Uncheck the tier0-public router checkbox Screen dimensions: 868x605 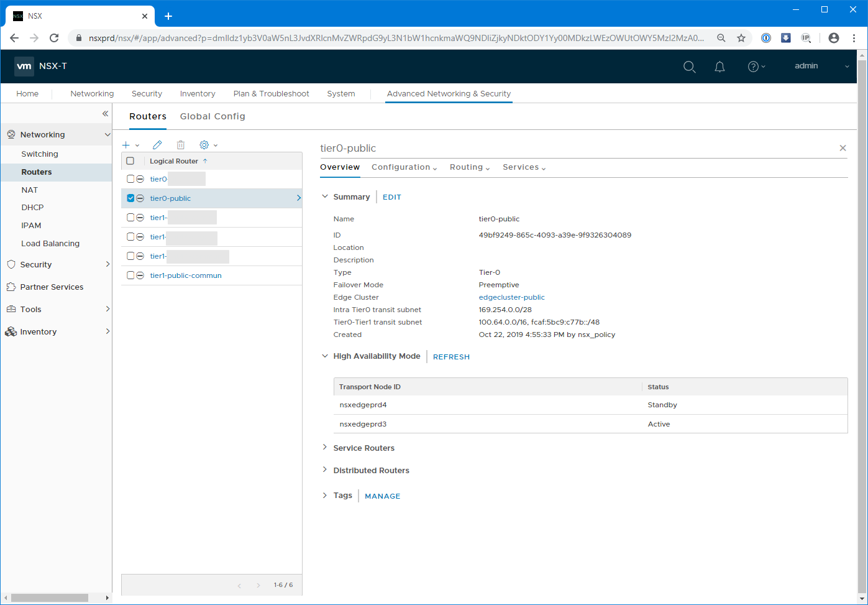[x=130, y=198]
